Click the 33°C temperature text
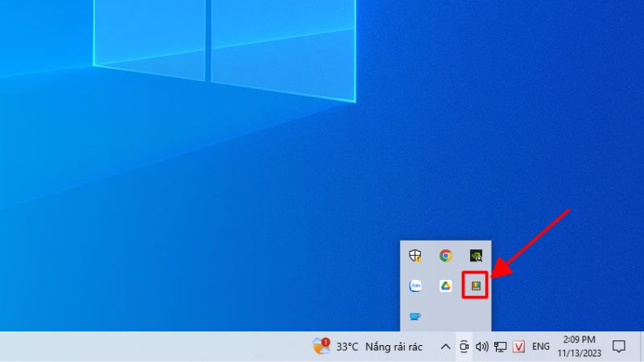 [347, 347]
